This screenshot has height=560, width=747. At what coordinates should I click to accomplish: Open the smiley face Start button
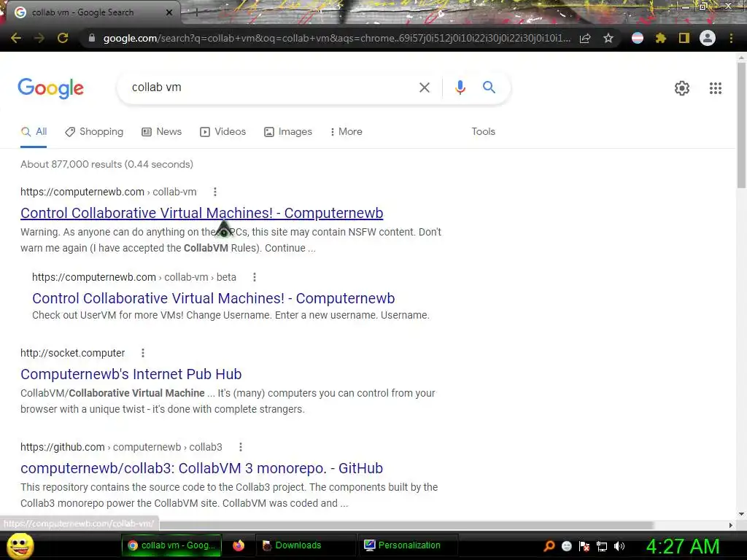20,545
